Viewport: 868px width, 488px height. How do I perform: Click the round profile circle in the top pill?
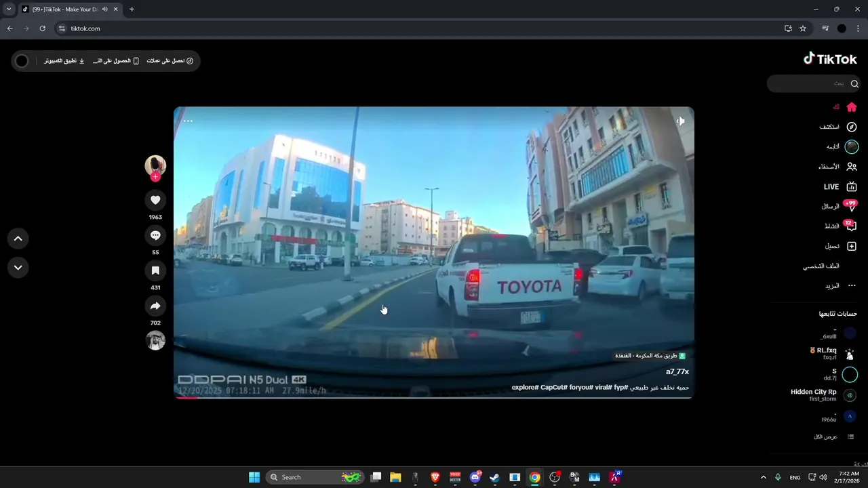22,61
